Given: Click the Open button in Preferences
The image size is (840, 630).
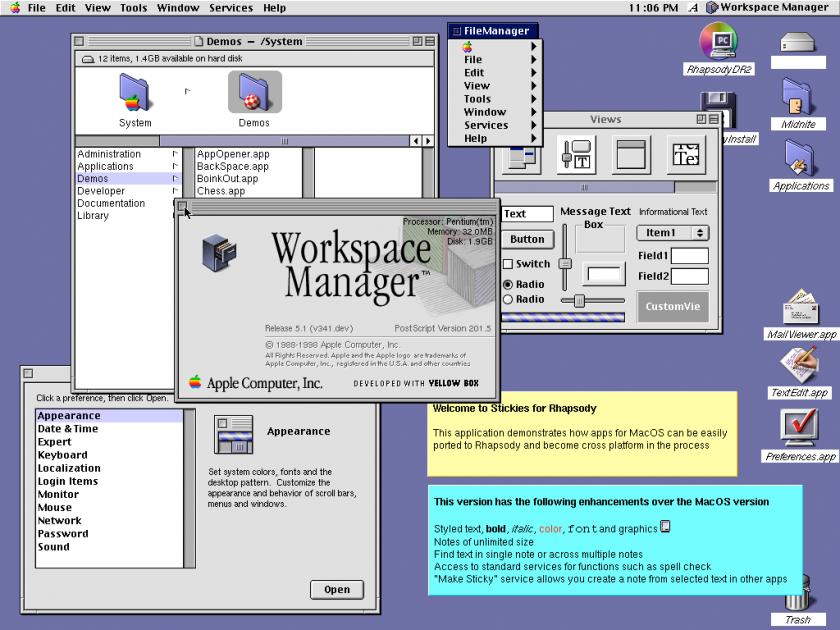Looking at the screenshot, I should [337, 589].
